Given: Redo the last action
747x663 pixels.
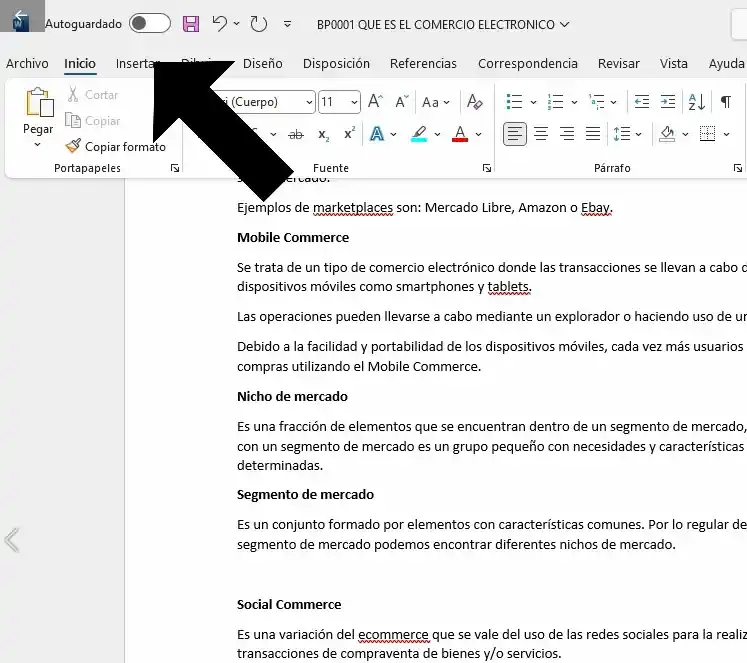Looking at the screenshot, I should click(259, 24).
